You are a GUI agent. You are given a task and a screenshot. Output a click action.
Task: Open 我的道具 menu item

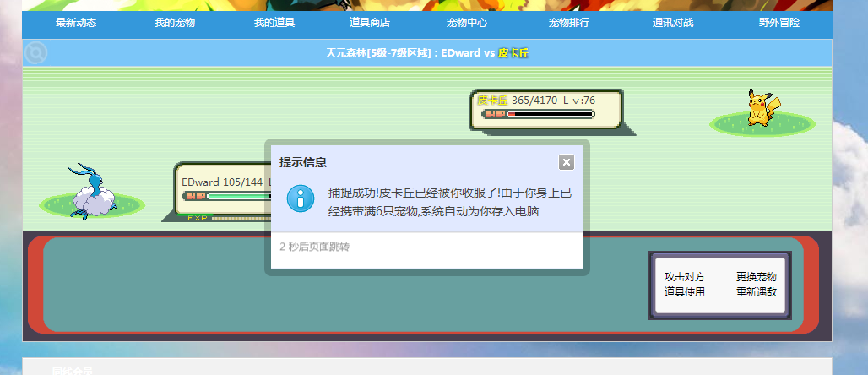pyautogui.click(x=274, y=24)
